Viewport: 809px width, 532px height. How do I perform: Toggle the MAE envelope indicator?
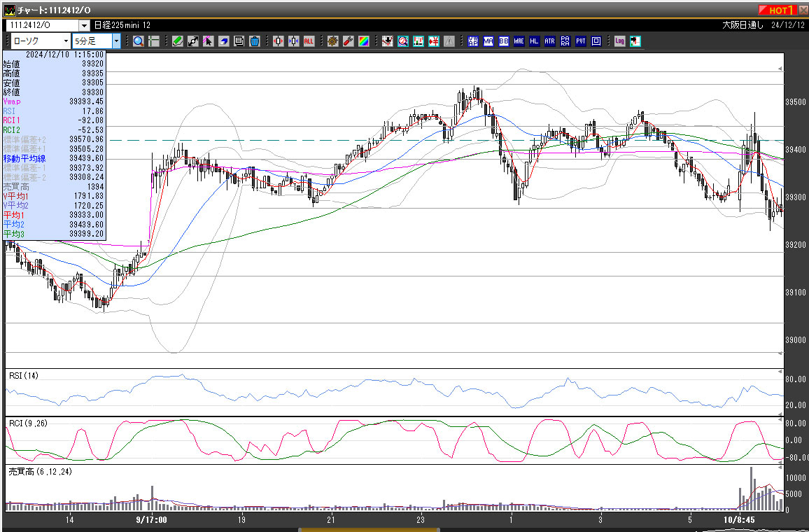[519, 41]
